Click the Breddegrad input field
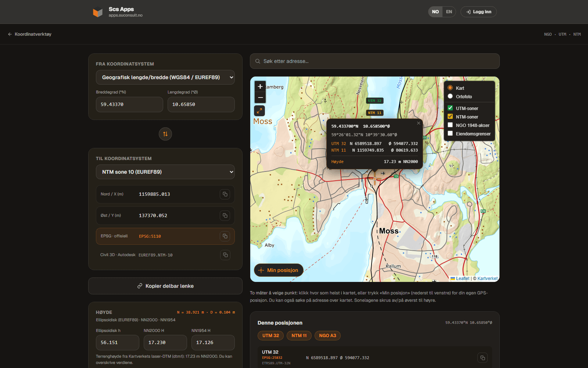Viewport: 588px width, 368px height. point(129,105)
